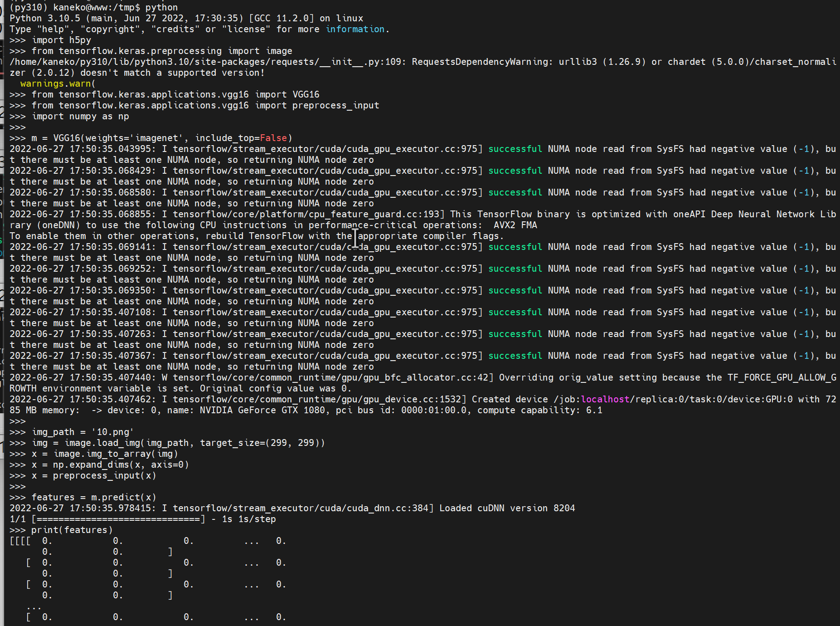Click the 1/1 progress bar line
Screen dimensions: 840x626
click(143, 519)
